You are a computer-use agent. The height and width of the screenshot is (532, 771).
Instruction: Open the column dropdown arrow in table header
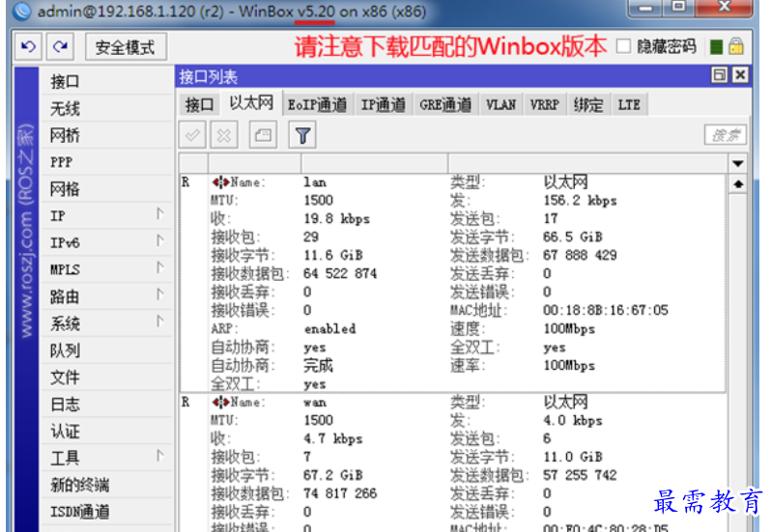pyautogui.click(x=739, y=163)
